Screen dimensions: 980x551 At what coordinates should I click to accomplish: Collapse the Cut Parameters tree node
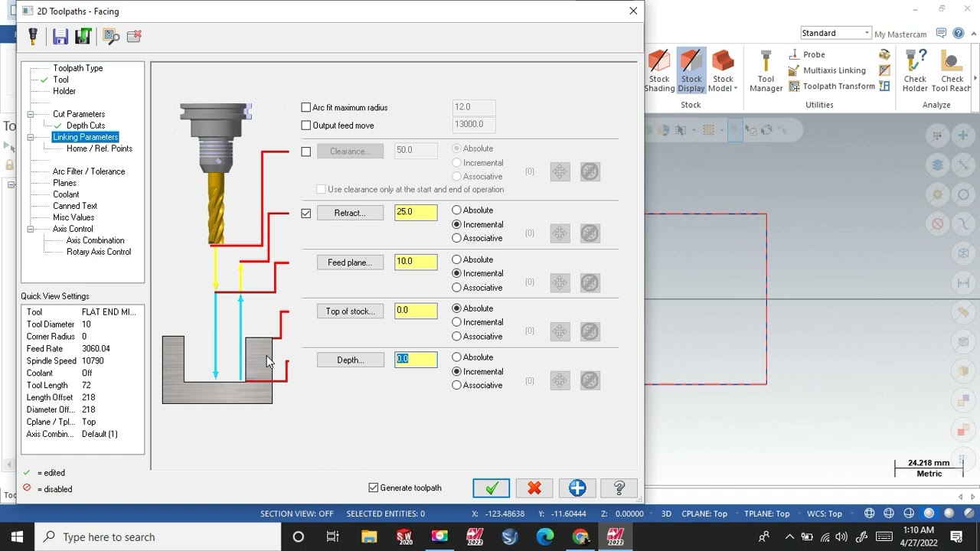click(31, 114)
